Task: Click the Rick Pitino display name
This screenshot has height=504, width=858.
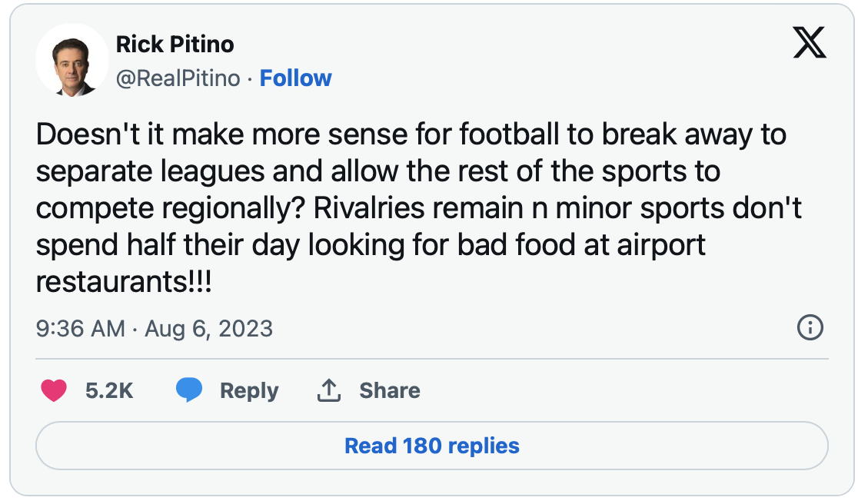Action: [x=175, y=45]
